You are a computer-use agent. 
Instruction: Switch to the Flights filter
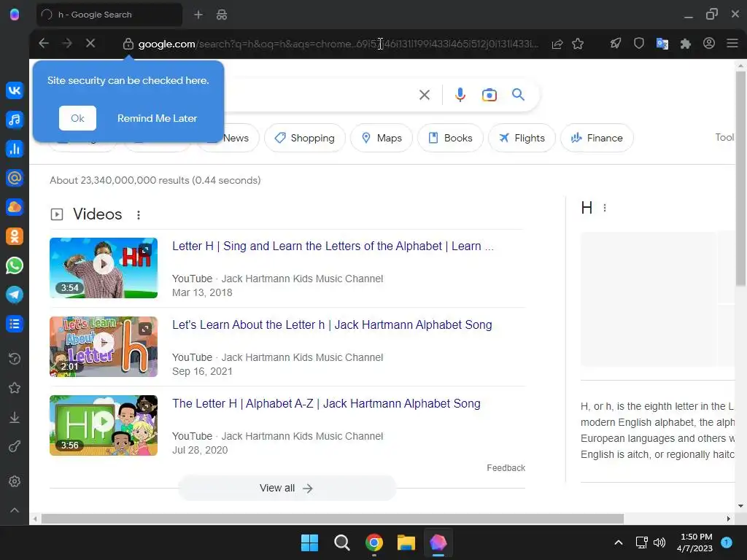pyautogui.click(x=522, y=138)
